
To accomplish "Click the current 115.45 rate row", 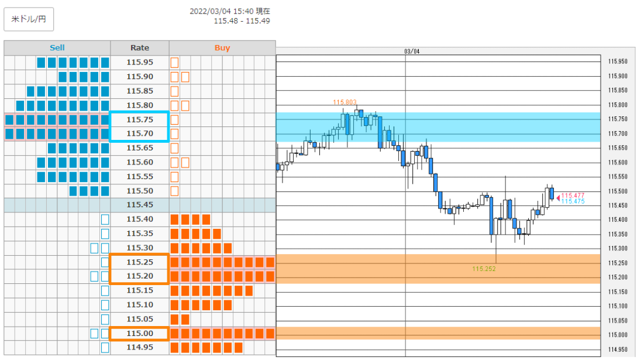I will (140, 205).
